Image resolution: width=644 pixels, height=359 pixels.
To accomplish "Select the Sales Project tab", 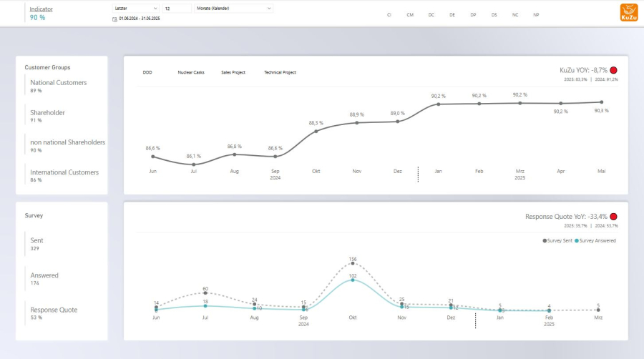I will (x=233, y=72).
